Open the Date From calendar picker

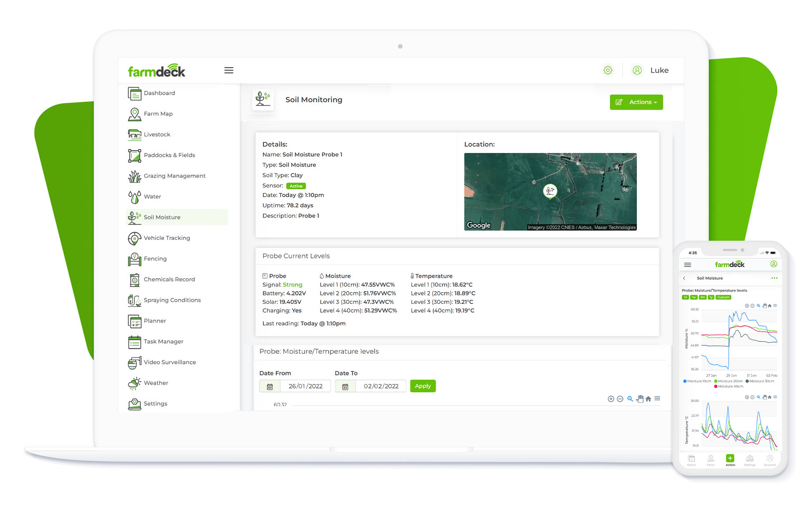[270, 387]
